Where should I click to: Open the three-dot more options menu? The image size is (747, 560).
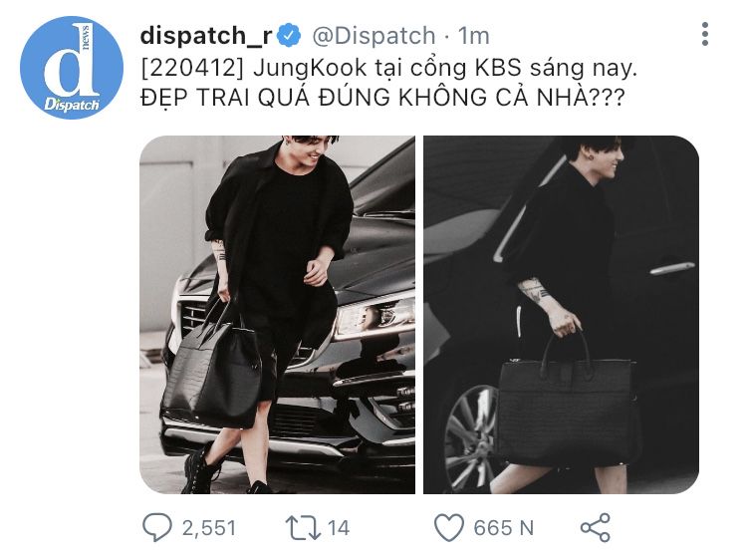705,34
